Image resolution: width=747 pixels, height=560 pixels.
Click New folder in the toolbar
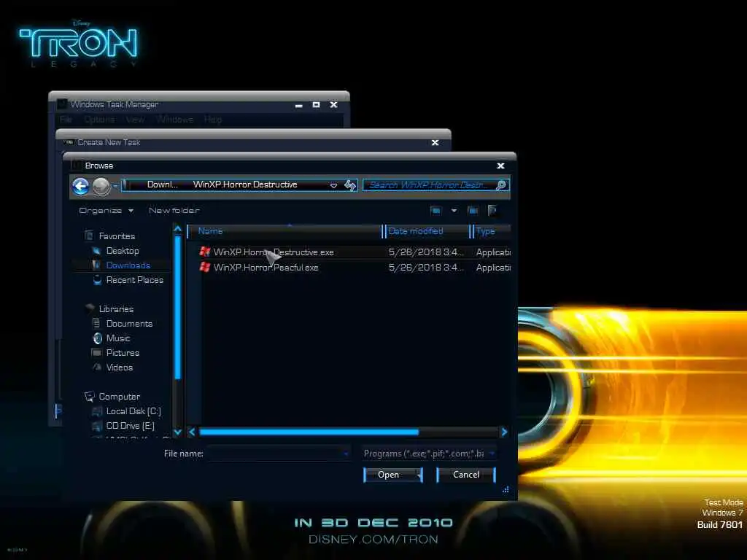pos(174,211)
